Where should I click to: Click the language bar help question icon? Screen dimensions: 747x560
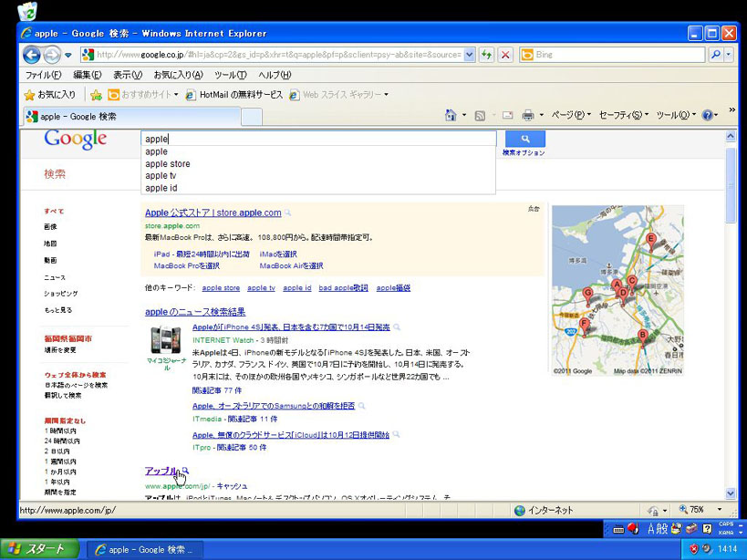708,528
